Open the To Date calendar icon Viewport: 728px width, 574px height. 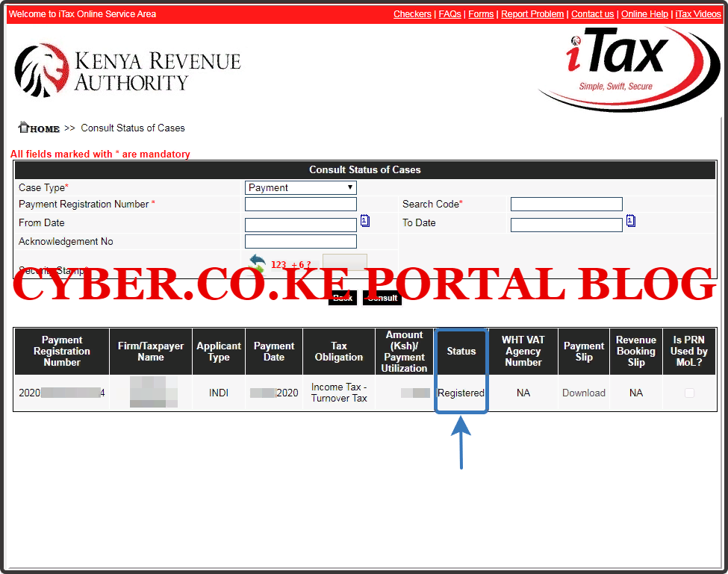(x=631, y=221)
